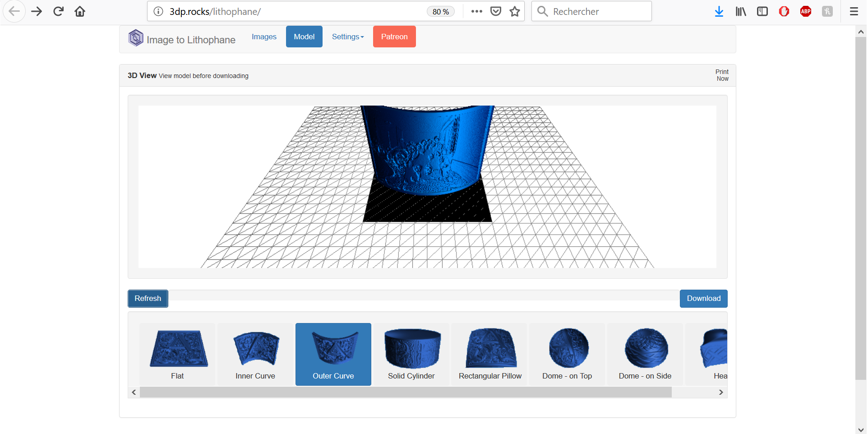Click the Image to Lithophane logo icon
This screenshot has height=434, width=868.
point(136,38)
